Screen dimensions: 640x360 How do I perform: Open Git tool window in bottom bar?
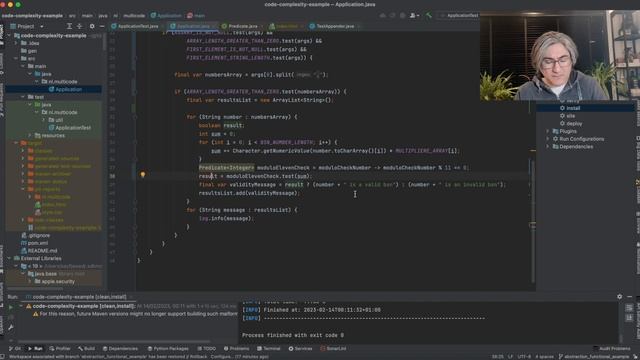point(15,349)
